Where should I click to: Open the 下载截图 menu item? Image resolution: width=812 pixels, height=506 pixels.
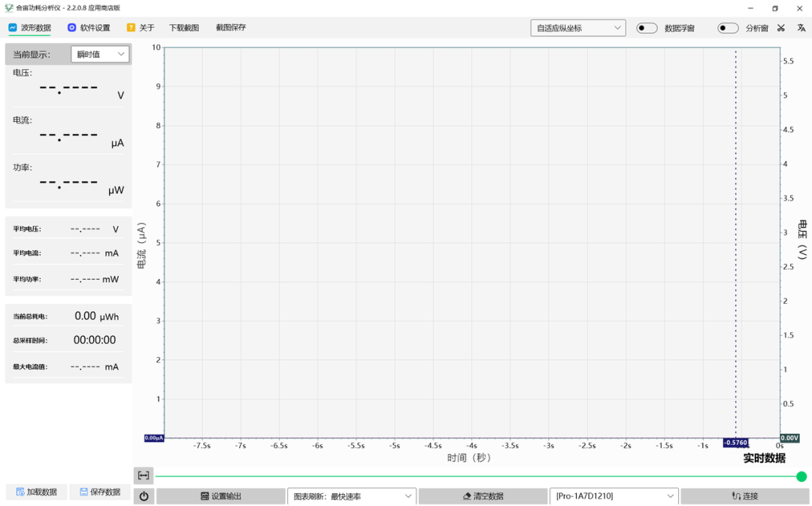pyautogui.click(x=183, y=27)
